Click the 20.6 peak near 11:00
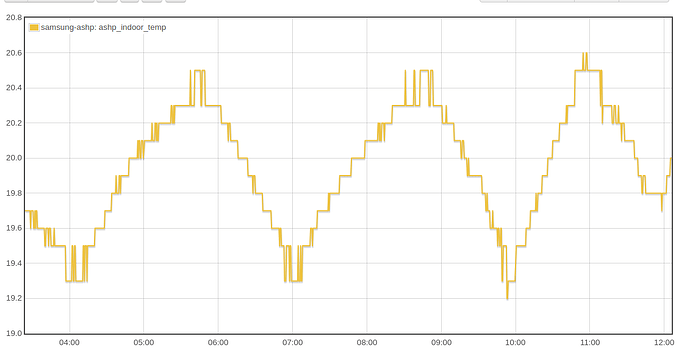 (x=585, y=54)
